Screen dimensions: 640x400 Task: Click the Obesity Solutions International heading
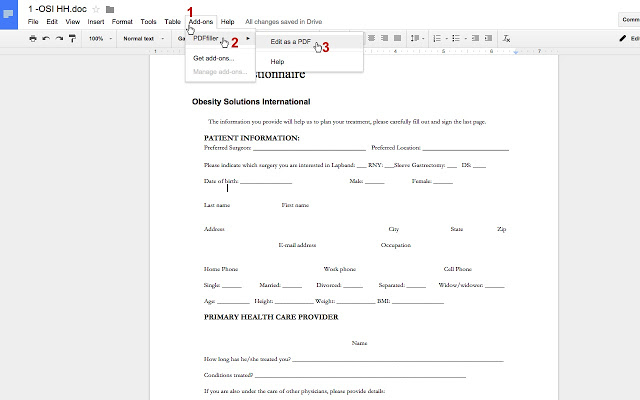pos(251,102)
